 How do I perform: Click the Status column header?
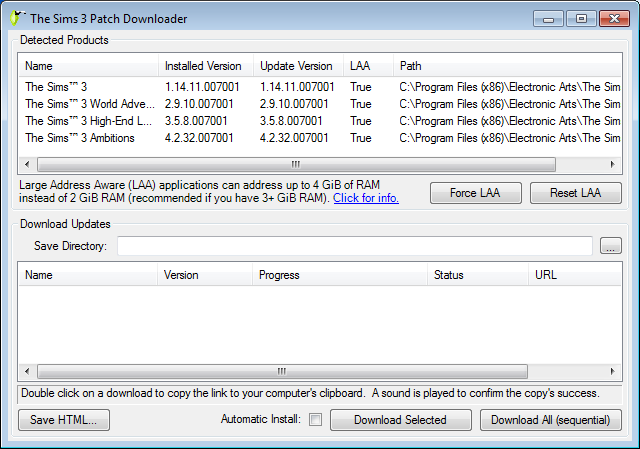[478, 275]
